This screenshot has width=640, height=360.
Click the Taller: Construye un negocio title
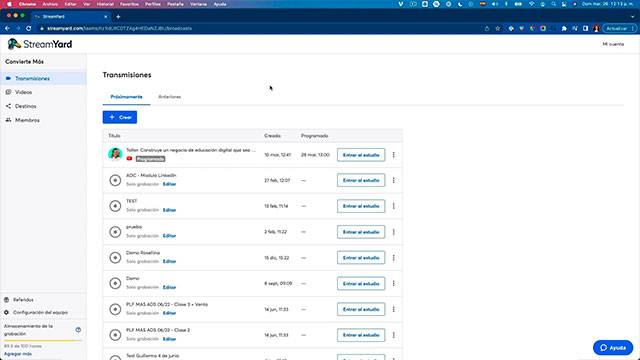click(x=191, y=150)
